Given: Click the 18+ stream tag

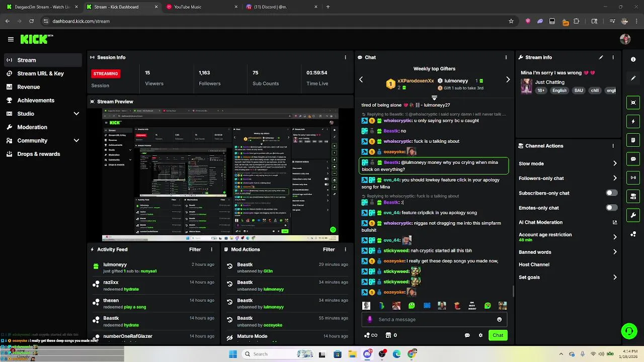Looking at the screenshot, I should pyautogui.click(x=541, y=90).
